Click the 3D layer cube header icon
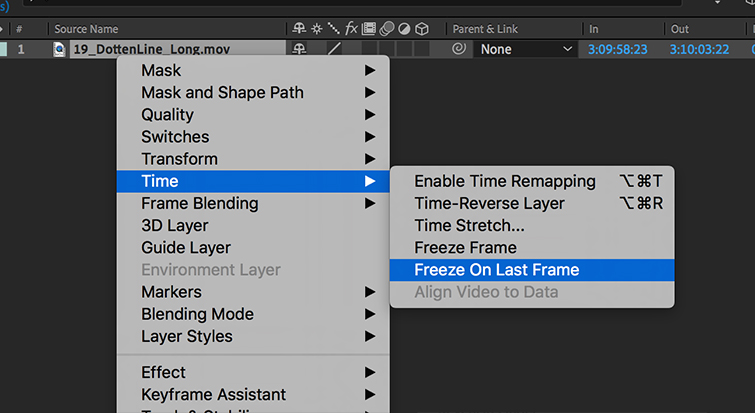The image size is (755, 413). (x=422, y=29)
